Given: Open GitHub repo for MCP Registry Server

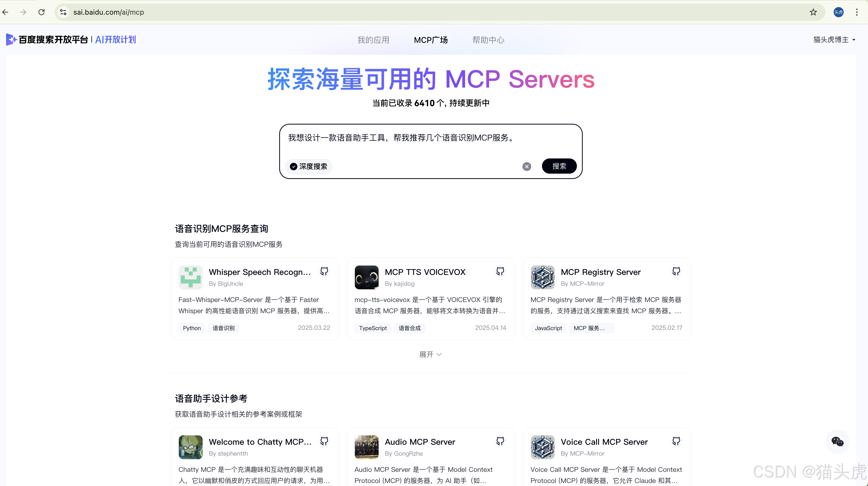Looking at the screenshot, I should point(676,272).
